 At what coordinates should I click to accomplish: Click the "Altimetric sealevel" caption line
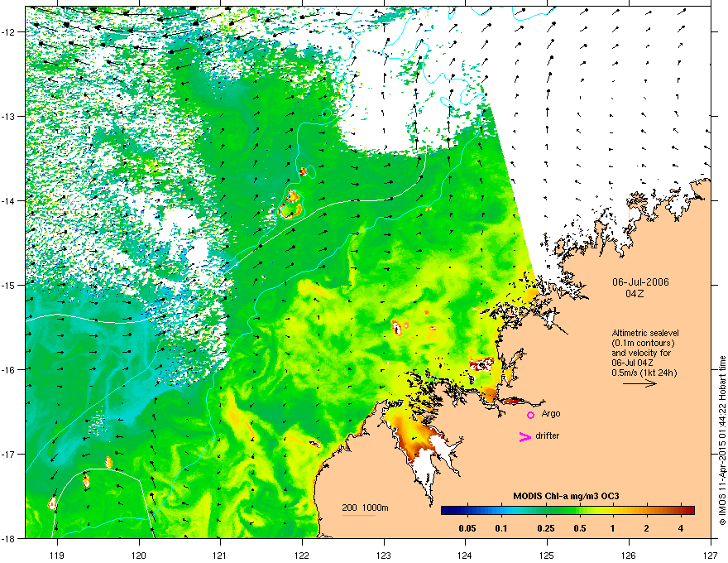(645, 333)
